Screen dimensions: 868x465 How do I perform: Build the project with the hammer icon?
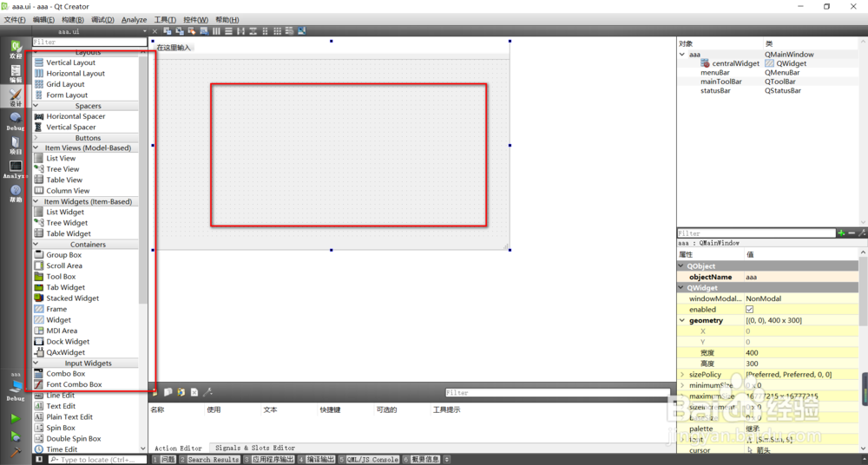coord(16,453)
